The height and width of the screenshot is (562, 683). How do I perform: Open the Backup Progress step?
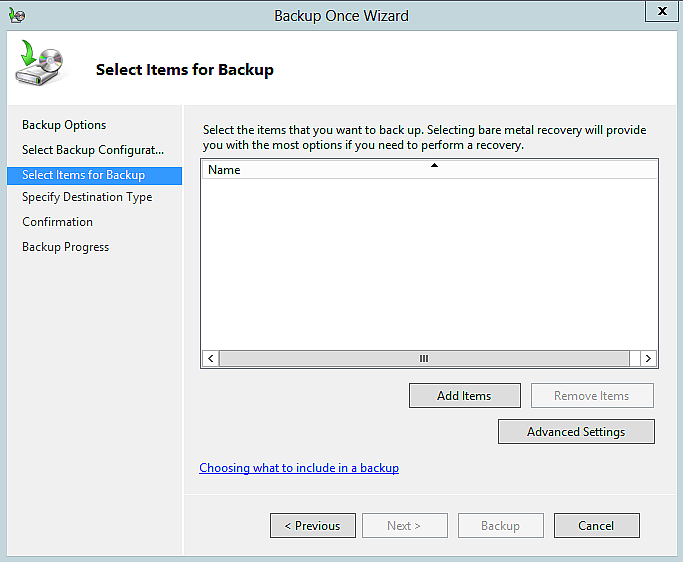click(x=65, y=247)
